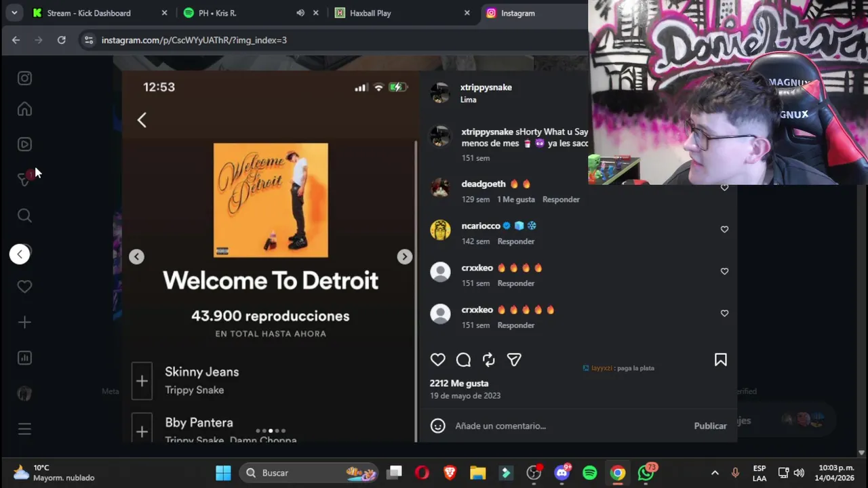Repost the post with the repost arrows icon
This screenshot has width=868, height=488.
[489, 360]
